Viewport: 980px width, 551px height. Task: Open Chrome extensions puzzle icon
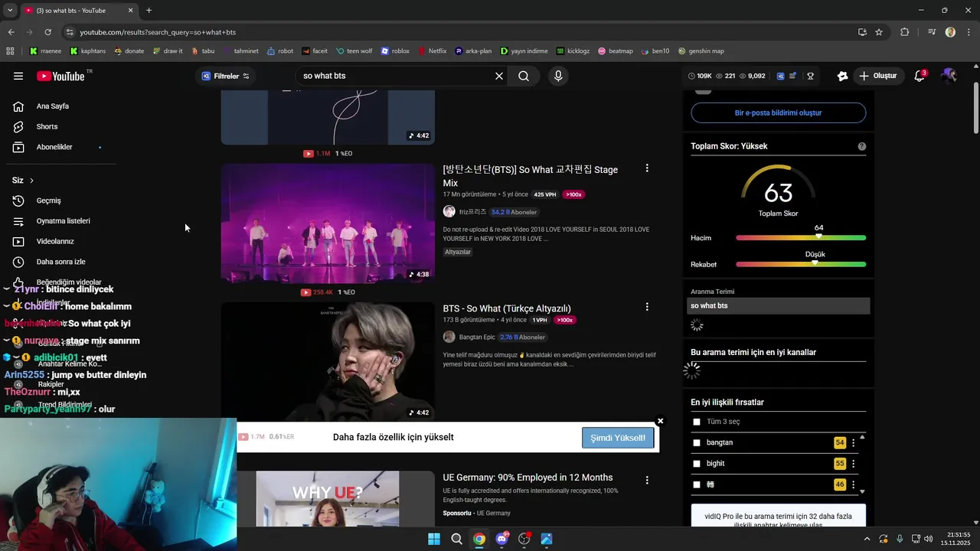(905, 32)
